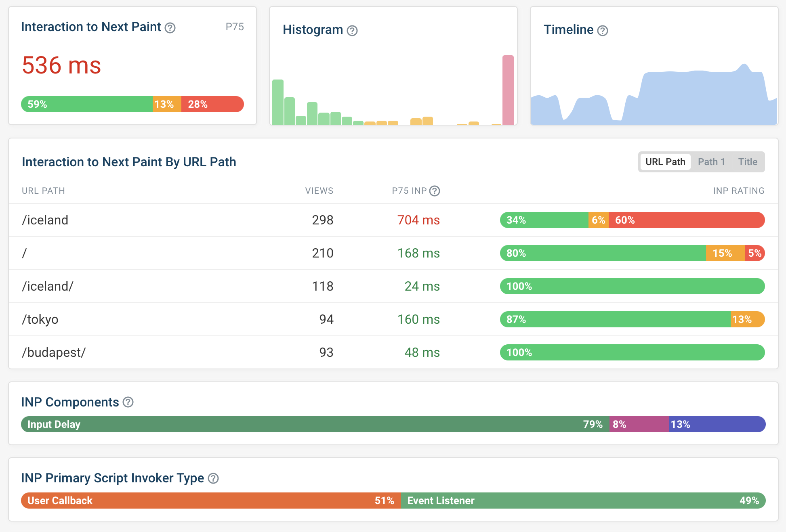This screenshot has width=786, height=532.
Task: Open the INP Components help icon
Action: click(128, 402)
